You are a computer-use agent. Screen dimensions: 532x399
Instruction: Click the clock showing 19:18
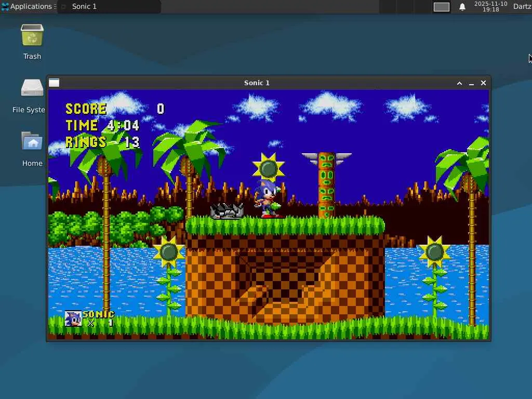tap(490, 6)
